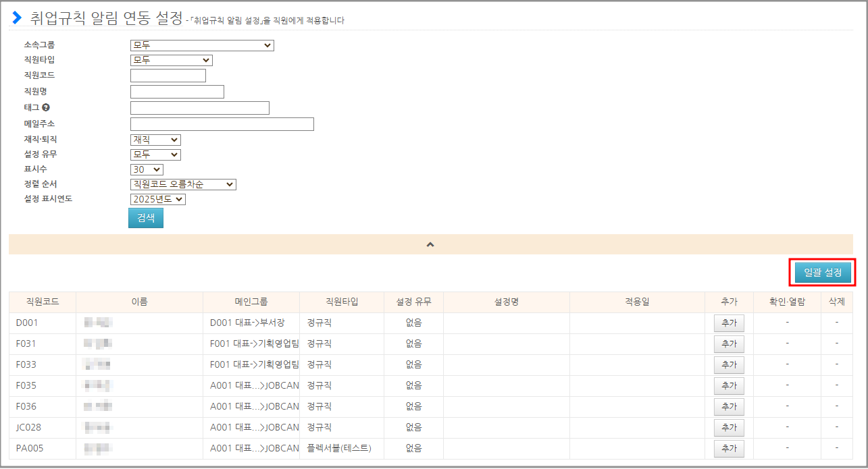Click the 일괄 설정 button
Screen dimensions: 868x469
click(822, 273)
